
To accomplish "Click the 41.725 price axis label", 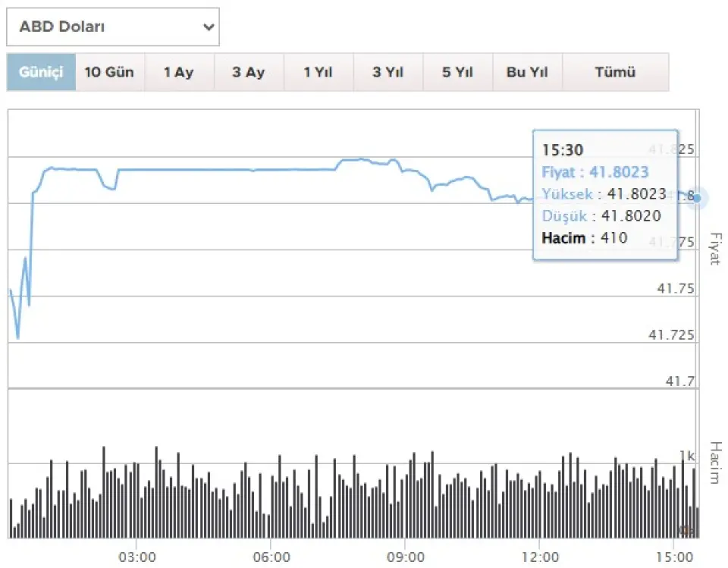I will [672, 335].
